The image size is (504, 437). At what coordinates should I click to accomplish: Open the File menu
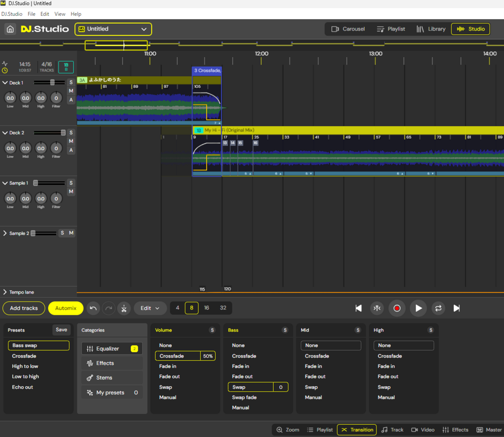(31, 14)
